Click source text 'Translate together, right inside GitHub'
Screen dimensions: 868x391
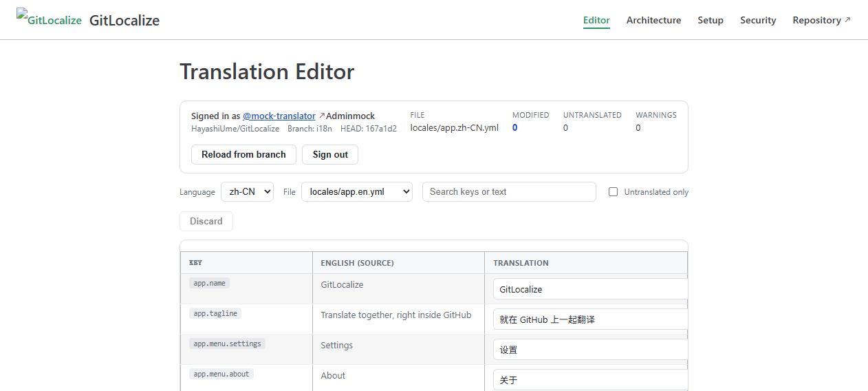pyautogui.click(x=396, y=315)
